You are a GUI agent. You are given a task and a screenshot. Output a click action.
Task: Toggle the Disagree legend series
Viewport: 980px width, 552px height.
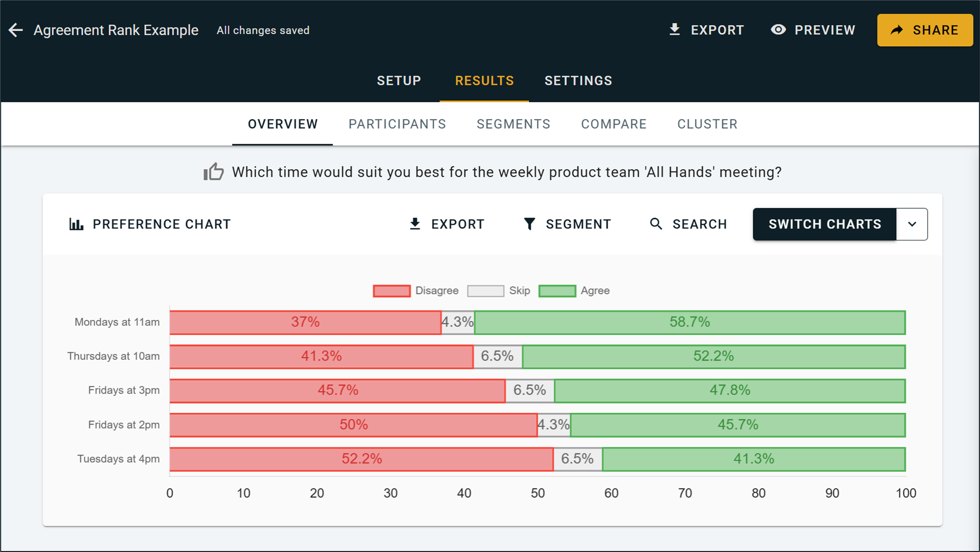(392, 291)
